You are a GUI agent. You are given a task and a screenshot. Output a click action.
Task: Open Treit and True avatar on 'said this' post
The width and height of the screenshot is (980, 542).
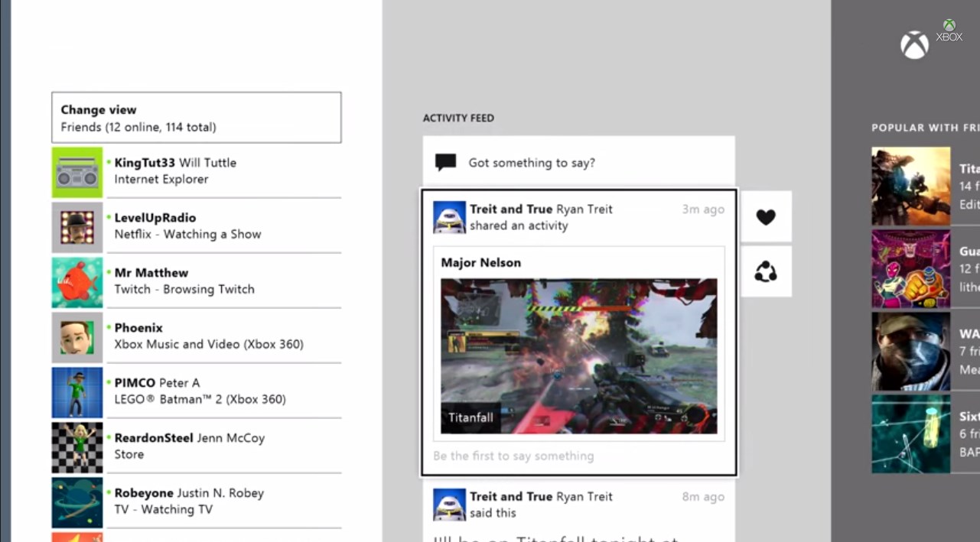pyautogui.click(x=449, y=505)
